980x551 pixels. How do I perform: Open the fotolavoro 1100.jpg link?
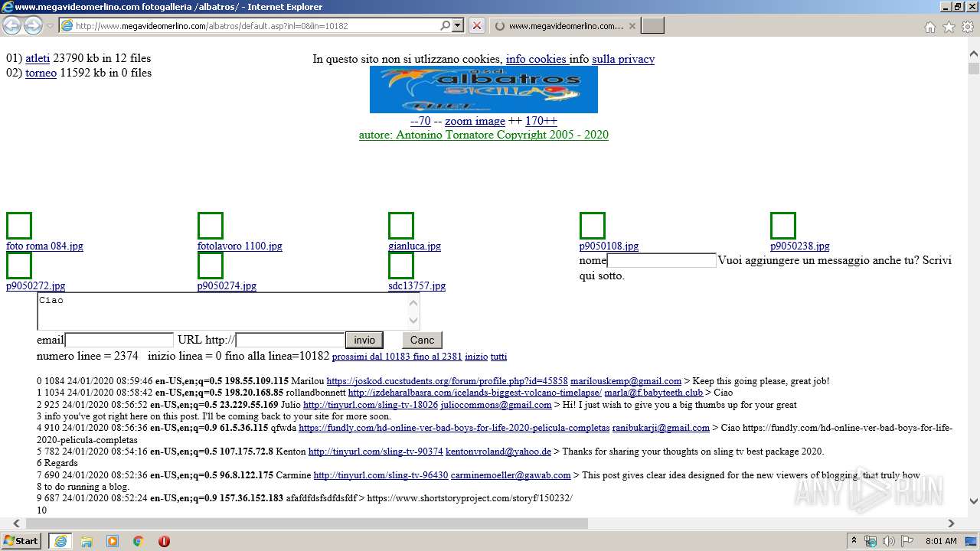240,246
